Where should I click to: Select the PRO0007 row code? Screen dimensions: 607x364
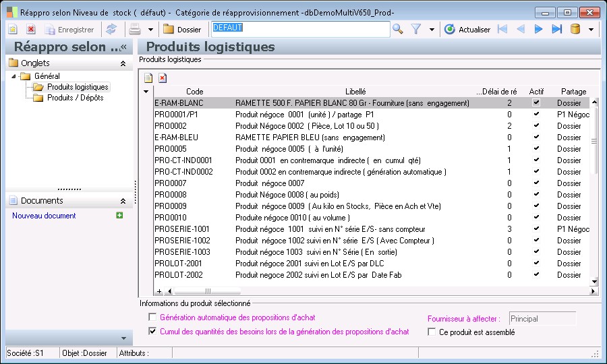(x=171, y=183)
